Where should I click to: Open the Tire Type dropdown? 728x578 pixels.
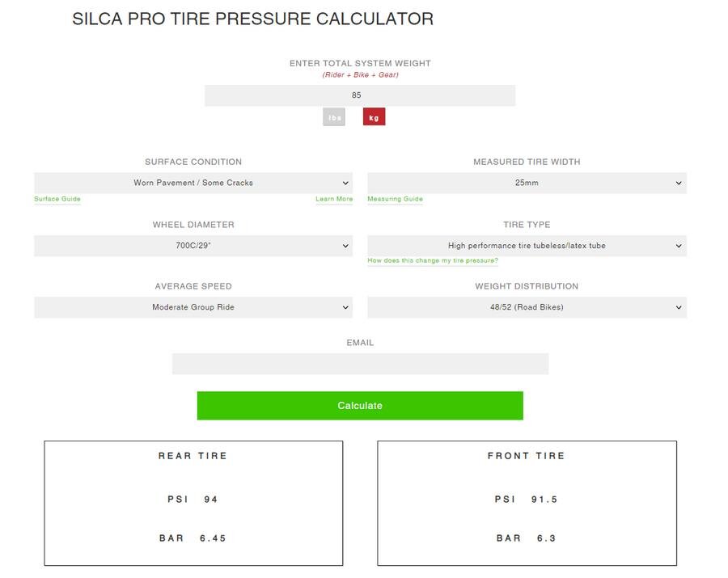(x=527, y=246)
